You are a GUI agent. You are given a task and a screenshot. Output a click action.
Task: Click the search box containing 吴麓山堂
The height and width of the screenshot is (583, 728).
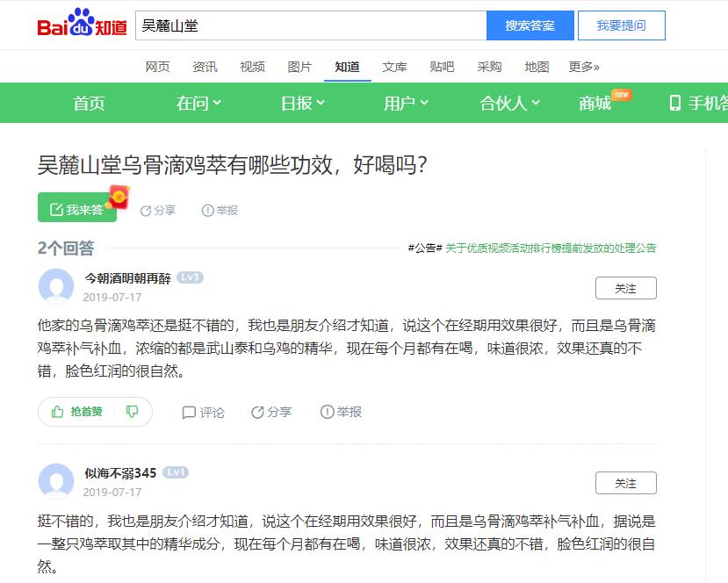click(x=311, y=25)
